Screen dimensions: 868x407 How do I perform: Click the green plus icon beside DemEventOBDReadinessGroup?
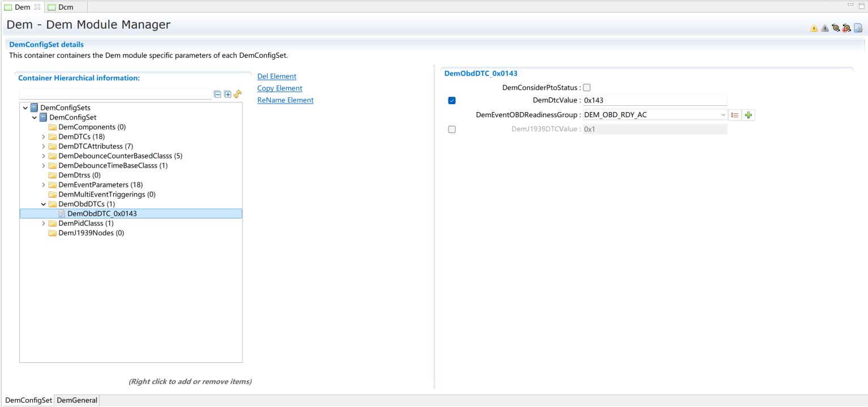[x=749, y=115]
